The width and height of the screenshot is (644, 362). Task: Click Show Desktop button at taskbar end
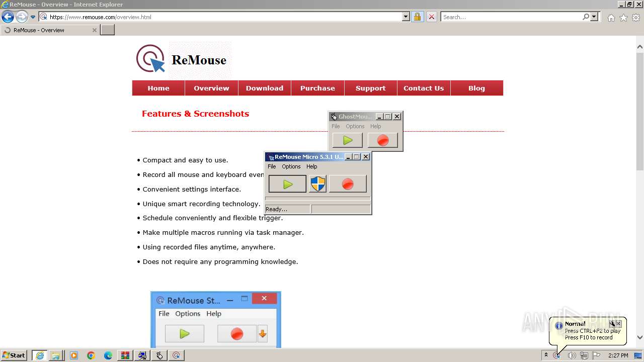[x=638, y=355]
